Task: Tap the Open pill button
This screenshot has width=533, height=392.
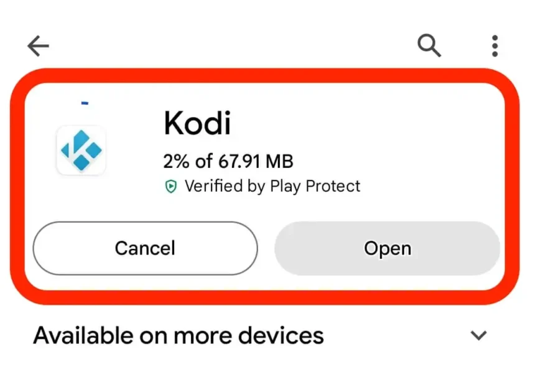Action: tap(386, 248)
